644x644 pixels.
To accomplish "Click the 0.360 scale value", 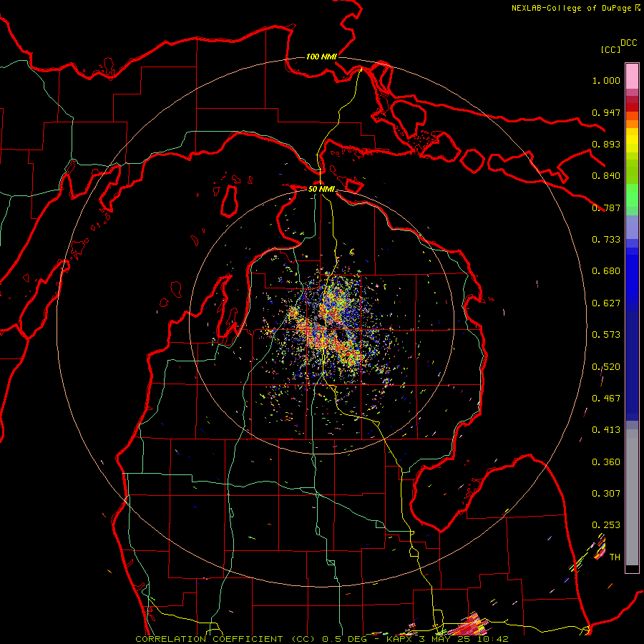I will tap(606, 462).
